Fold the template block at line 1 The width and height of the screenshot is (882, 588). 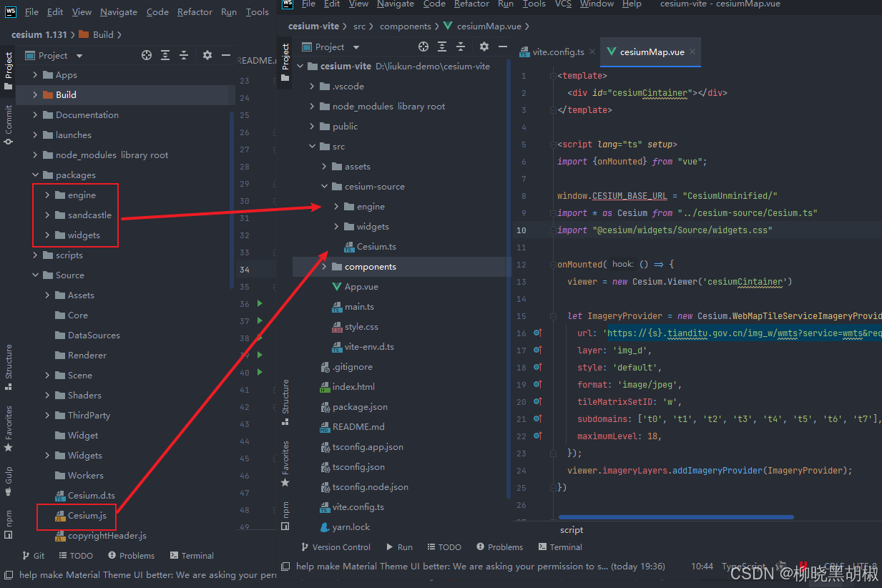pos(554,76)
